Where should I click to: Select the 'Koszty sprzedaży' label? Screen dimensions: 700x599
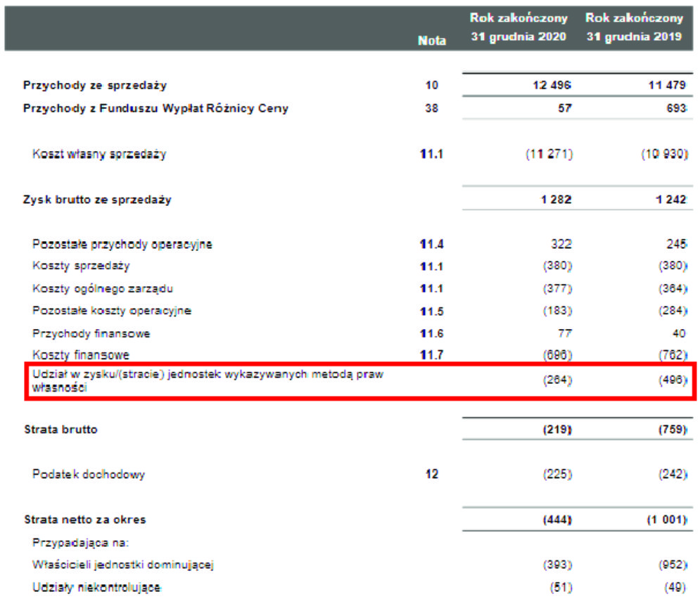(81, 266)
